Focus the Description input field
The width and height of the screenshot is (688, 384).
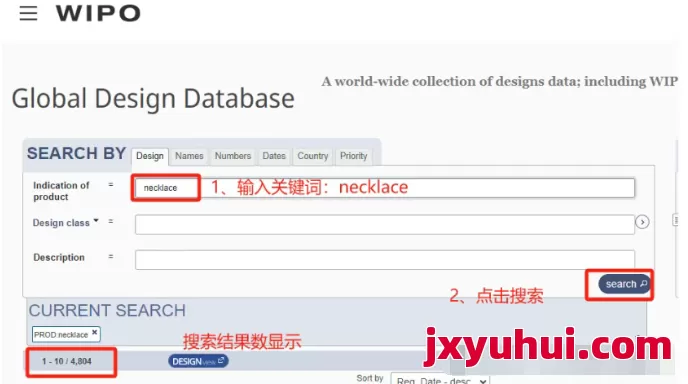(x=384, y=259)
